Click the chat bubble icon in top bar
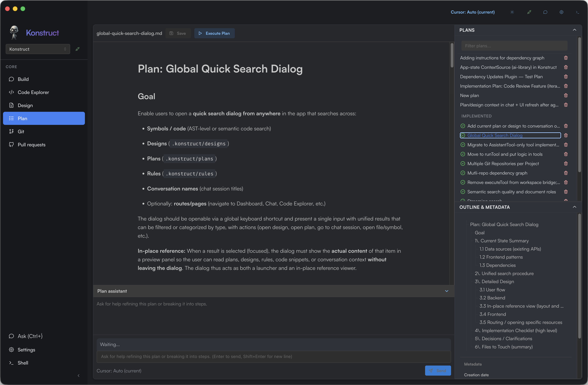The height and width of the screenshot is (385, 588). coord(545,12)
